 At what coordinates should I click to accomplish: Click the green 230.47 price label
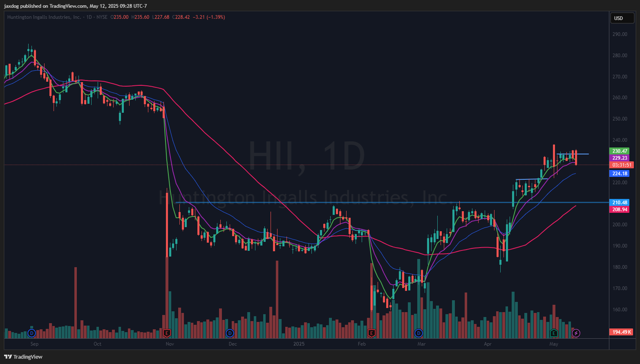tap(620, 151)
